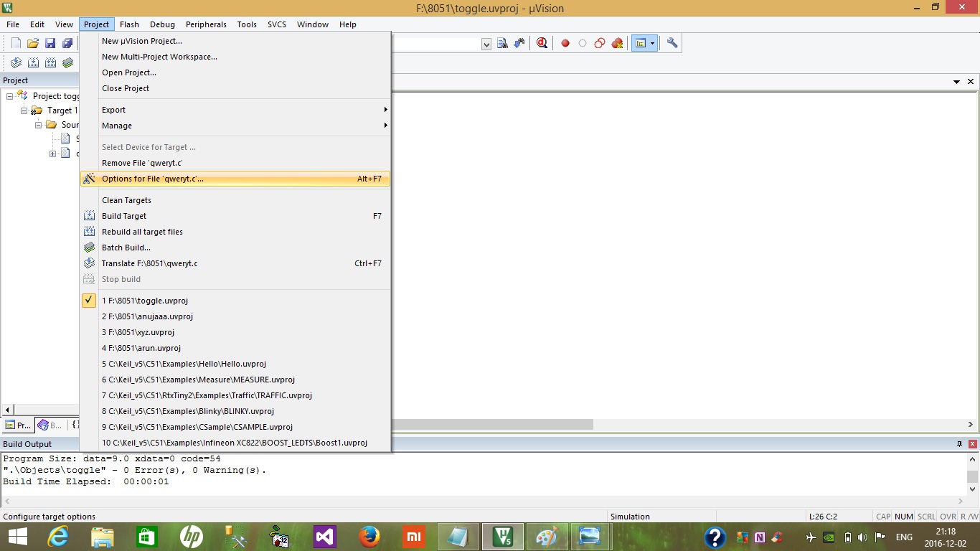Select the Translate current file icon
Image resolution: width=980 pixels, height=551 pixels.
16,62
